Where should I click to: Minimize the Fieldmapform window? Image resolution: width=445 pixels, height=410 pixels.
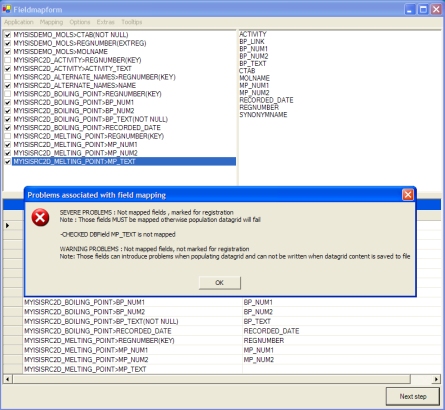pyautogui.click(x=410, y=9)
